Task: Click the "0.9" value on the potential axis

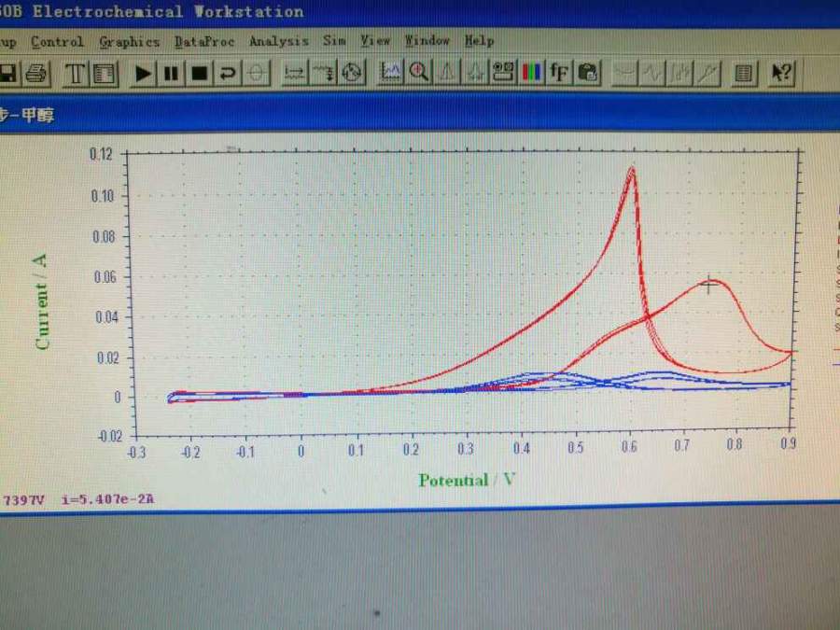Action: coord(788,443)
